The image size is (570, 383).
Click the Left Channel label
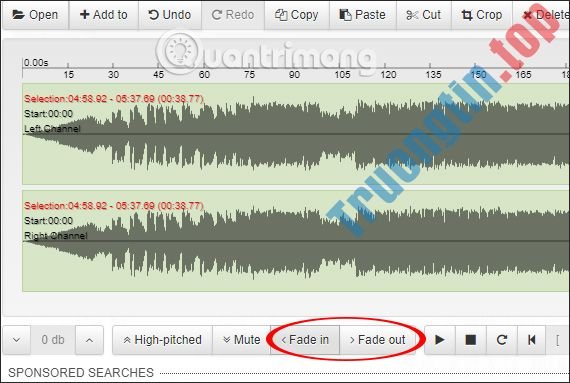(x=52, y=129)
